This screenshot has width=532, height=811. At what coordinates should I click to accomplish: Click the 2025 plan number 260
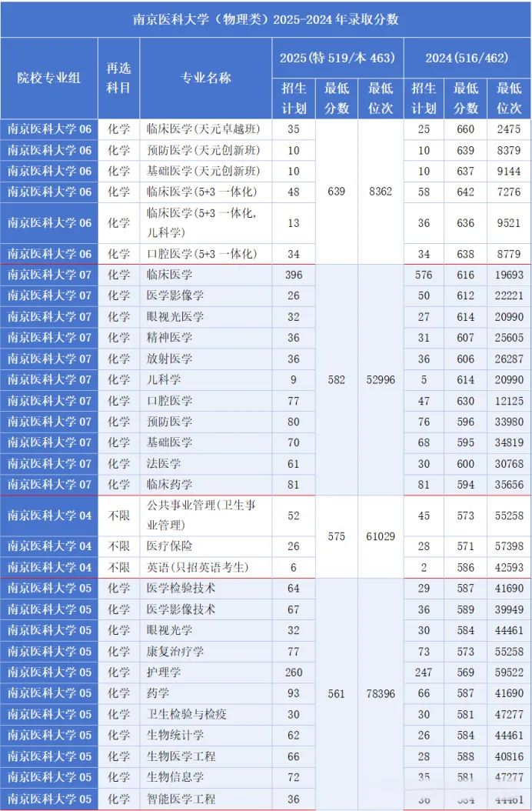tap(294, 672)
